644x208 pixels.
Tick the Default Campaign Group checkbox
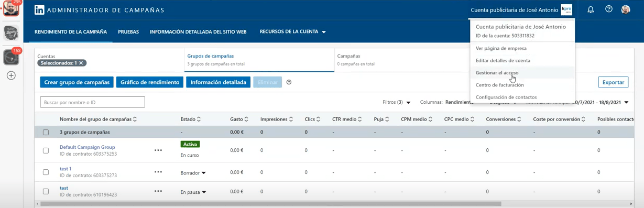tap(46, 150)
